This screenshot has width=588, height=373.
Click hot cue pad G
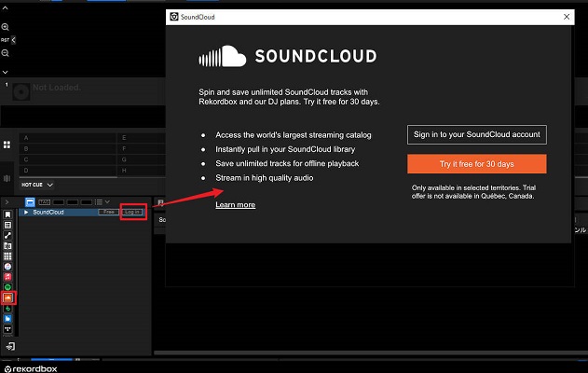[142, 159]
